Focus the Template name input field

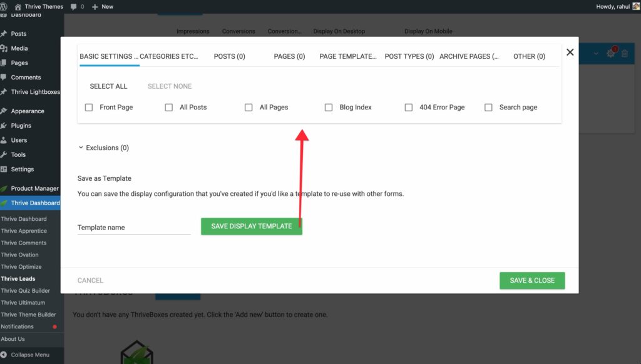pyautogui.click(x=133, y=228)
